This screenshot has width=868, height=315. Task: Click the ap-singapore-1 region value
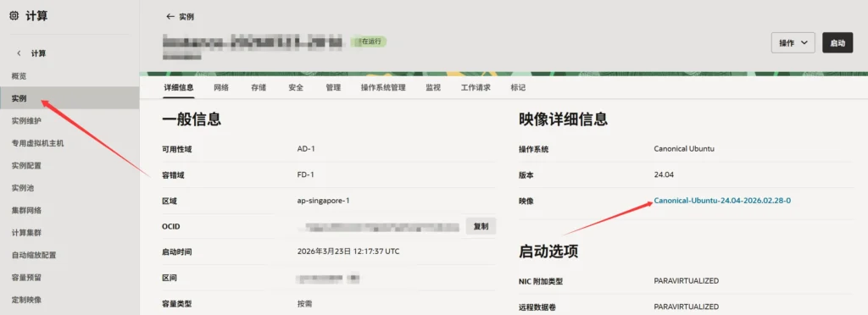click(x=323, y=201)
